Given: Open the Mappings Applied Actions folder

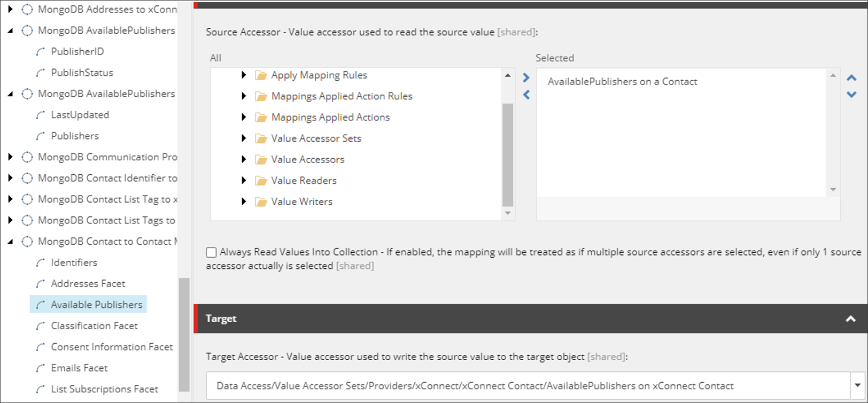Looking at the screenshot, I should click(330, 117).
